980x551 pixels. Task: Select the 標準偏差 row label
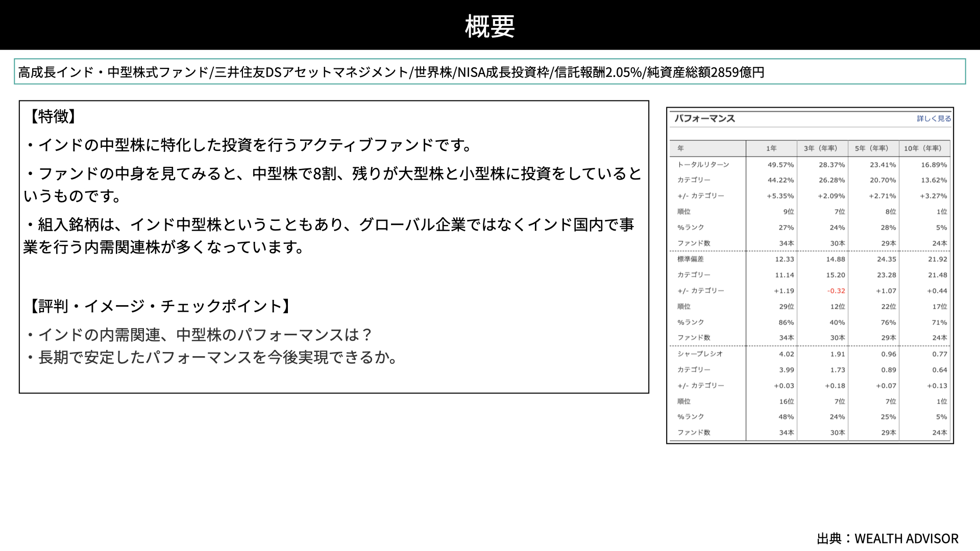691,259
